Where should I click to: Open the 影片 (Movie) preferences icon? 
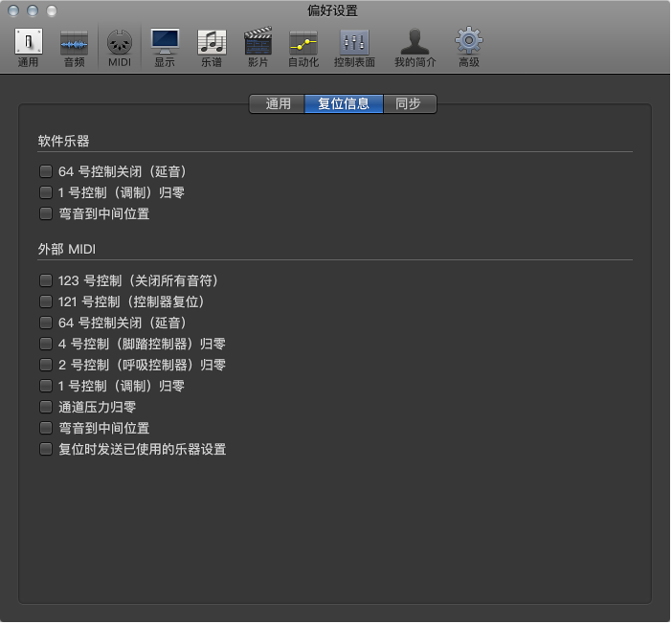pyautogui.click(x=258, y=48)
